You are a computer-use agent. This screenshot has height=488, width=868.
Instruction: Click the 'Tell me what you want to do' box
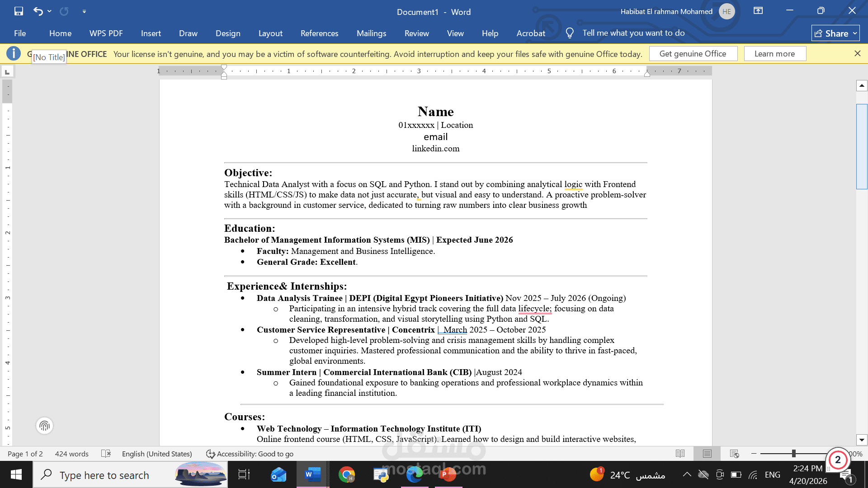(x=633, y=33)
